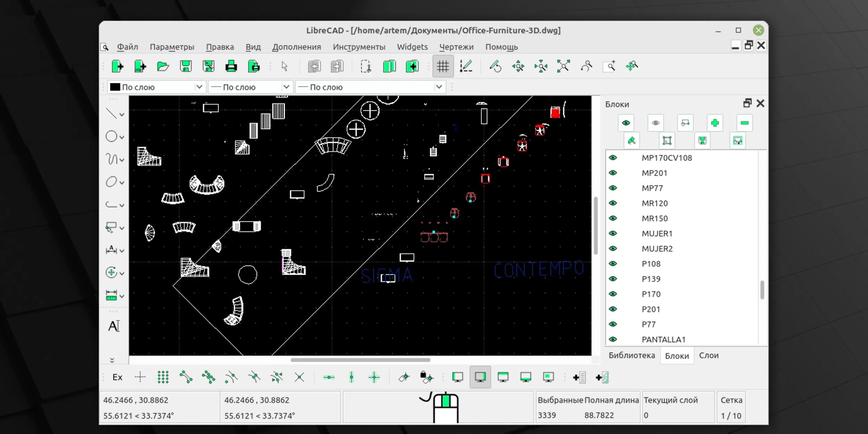Toggle visibility of MP201 block
Image resolution: width=868 pixels, height=434 pixels.
(613, 173)
